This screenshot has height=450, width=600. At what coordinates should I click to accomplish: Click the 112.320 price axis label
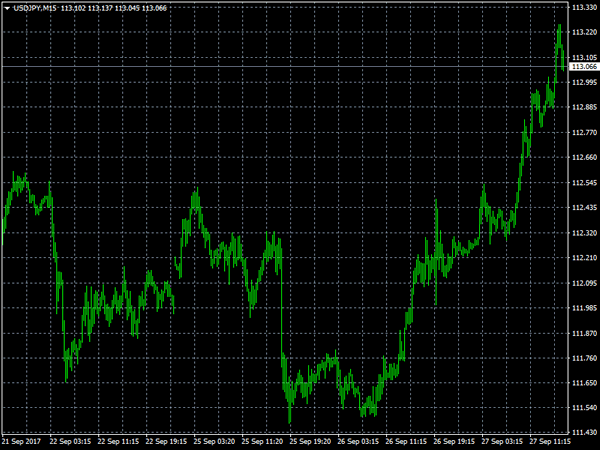584,233
